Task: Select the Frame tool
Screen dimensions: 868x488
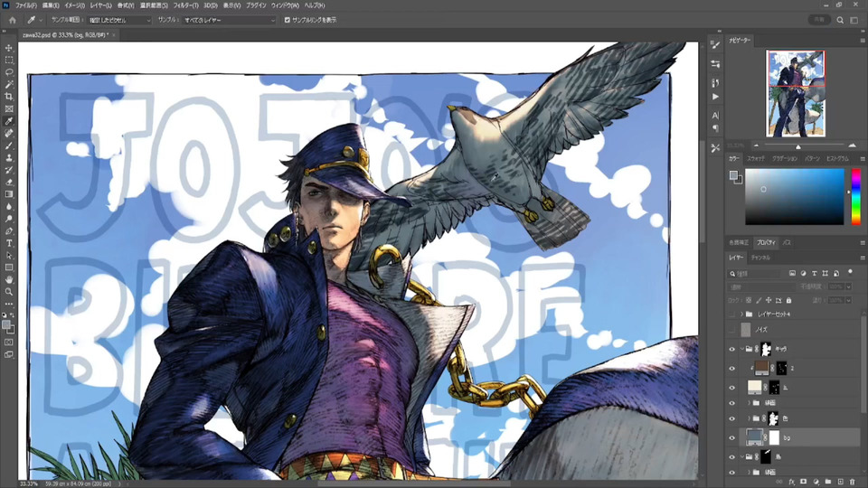Action: tap(9, 109)
